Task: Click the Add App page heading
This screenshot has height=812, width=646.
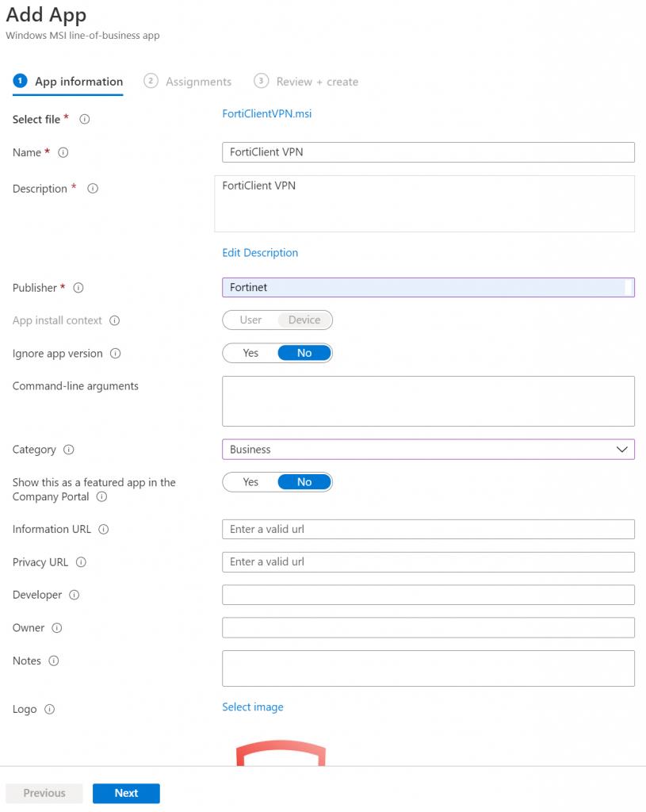Action: (46, 15)
